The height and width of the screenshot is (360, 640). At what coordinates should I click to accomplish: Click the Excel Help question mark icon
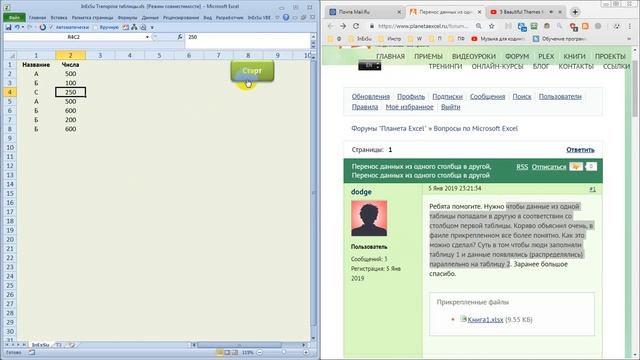286,18
